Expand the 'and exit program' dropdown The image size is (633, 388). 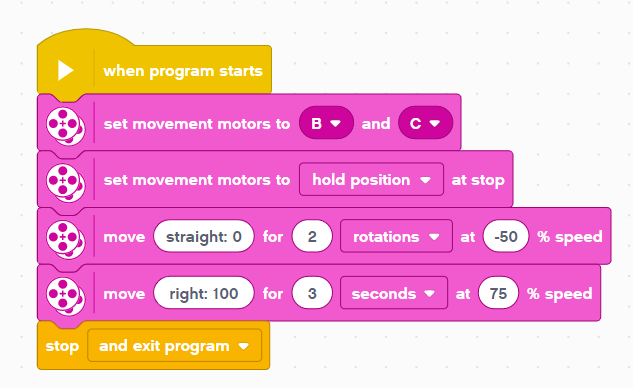click(174, 346)
